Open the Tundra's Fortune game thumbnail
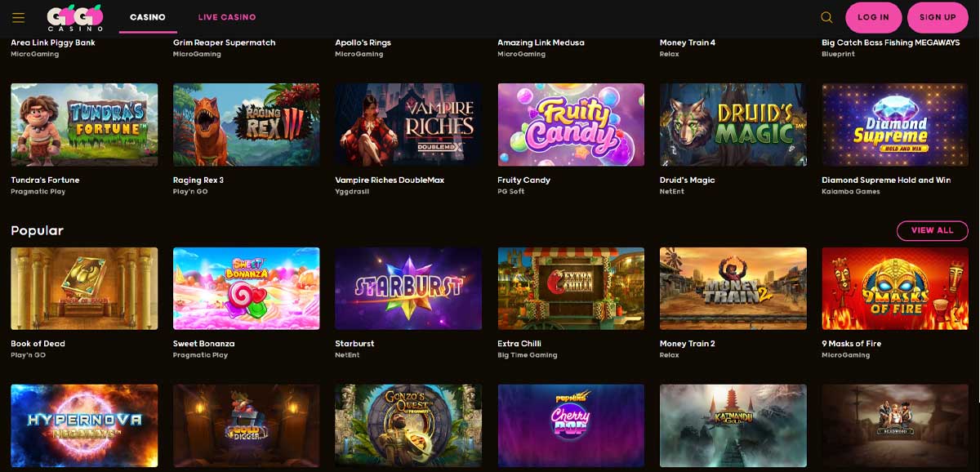The height and width of the screenshot is (472, 980). pyautogui.click(x=84, y=125)
